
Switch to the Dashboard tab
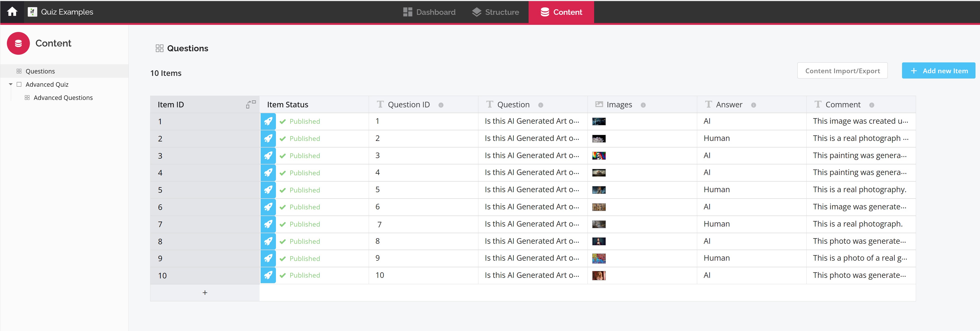429,12
